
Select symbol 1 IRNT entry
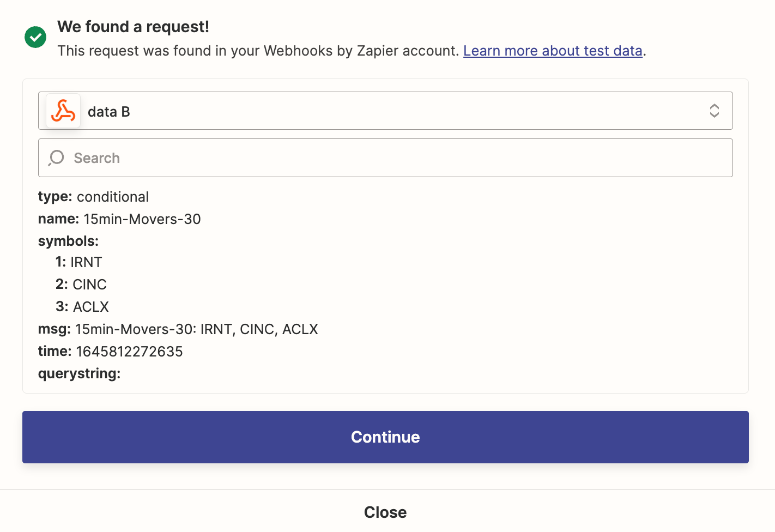(78, 262)
